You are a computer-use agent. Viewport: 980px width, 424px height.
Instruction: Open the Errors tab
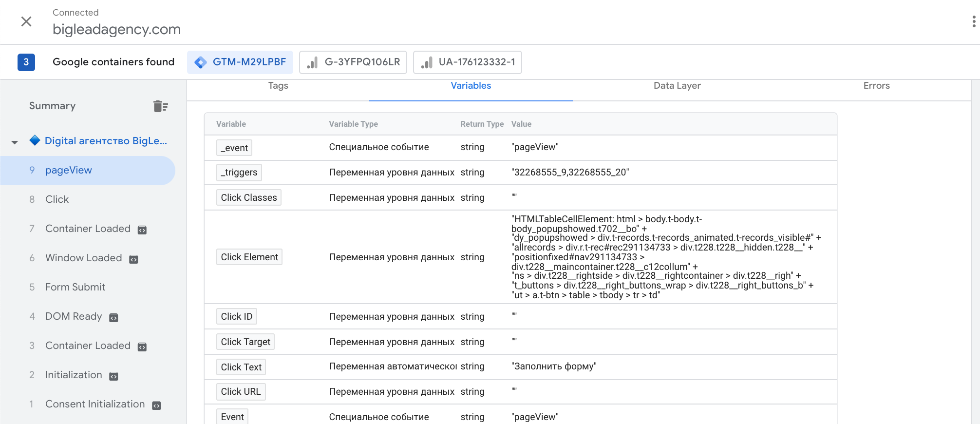tap(876, 86)
